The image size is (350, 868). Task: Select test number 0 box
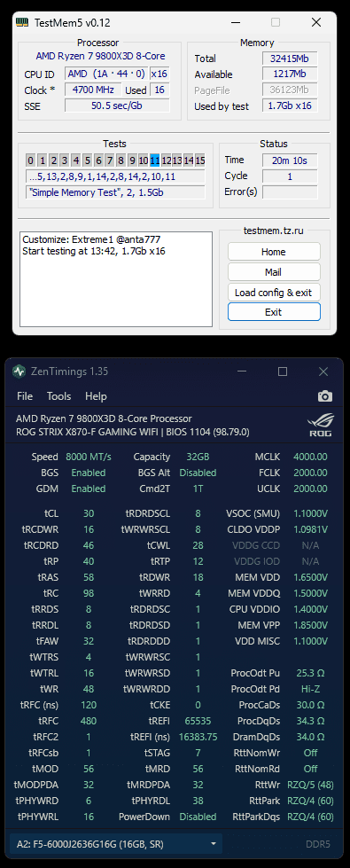tap(31, 160)
